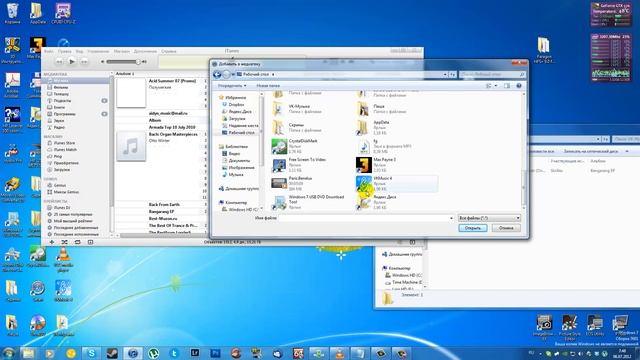
Task: Open the Файл menu in iTunes
Action: click(49, 51)
